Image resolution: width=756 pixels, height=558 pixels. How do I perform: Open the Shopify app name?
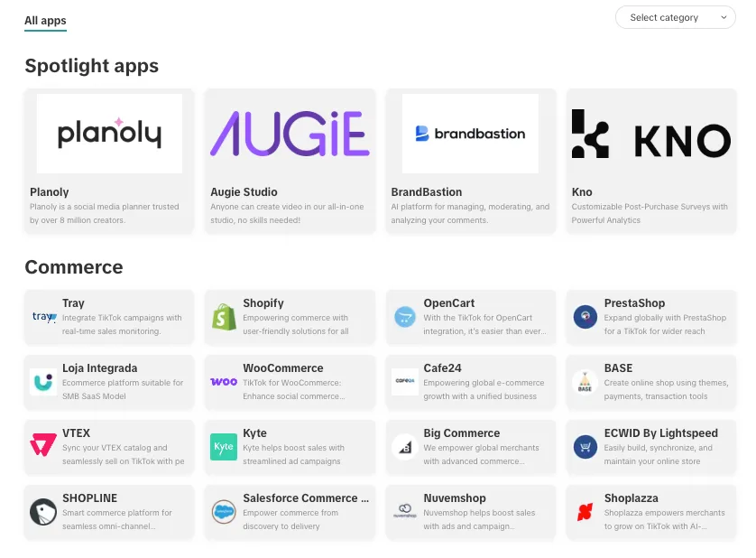click(263, 303)
